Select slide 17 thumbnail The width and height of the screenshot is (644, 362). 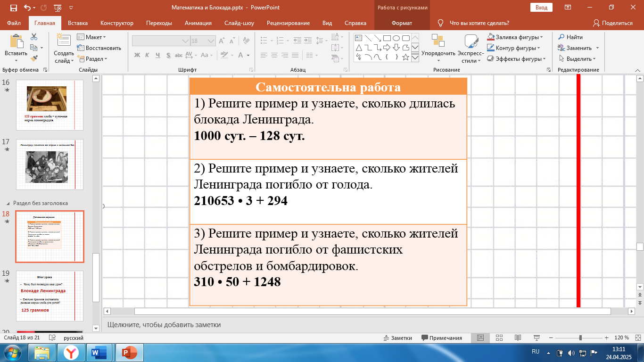(50, 165)
